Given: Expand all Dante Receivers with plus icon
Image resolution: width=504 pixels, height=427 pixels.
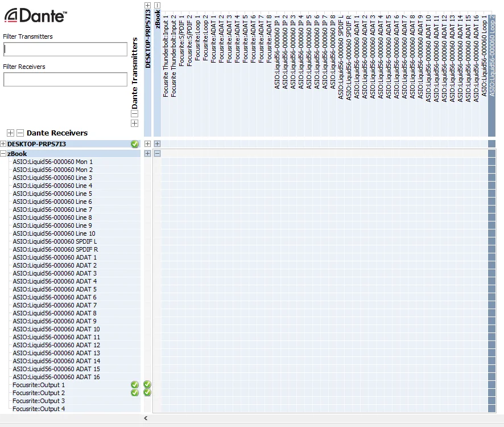Looking at the screenshot, I should point(10,133).
